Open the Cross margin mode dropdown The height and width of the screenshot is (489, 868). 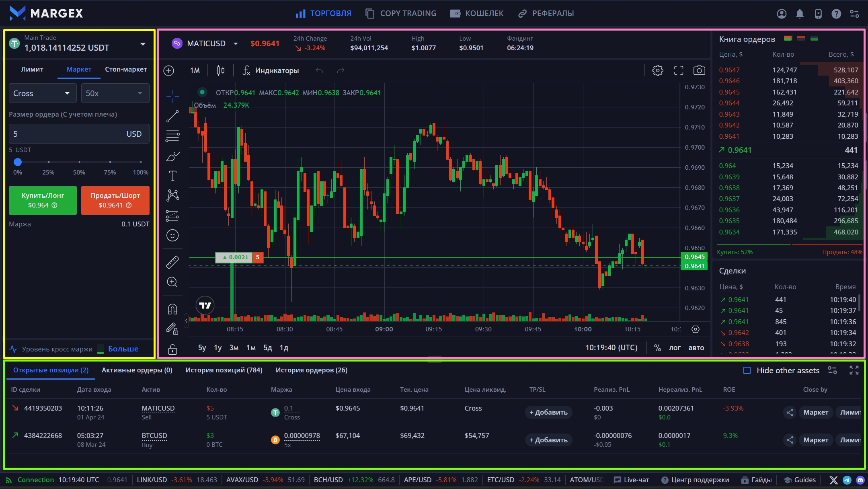coord(42,93)
